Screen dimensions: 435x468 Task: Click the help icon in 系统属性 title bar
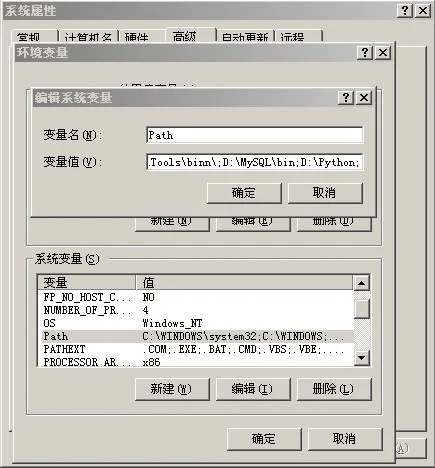405,11
